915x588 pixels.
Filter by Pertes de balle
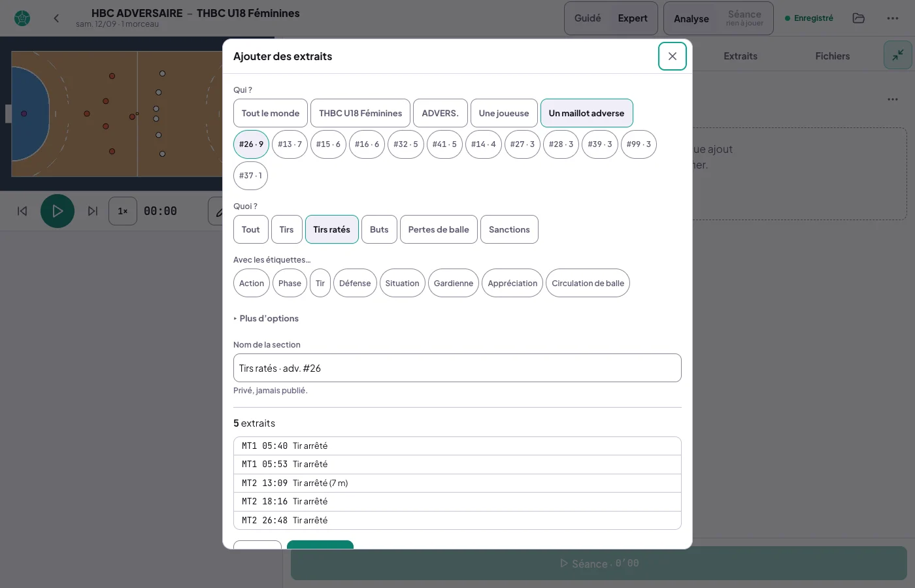point(439,229)
